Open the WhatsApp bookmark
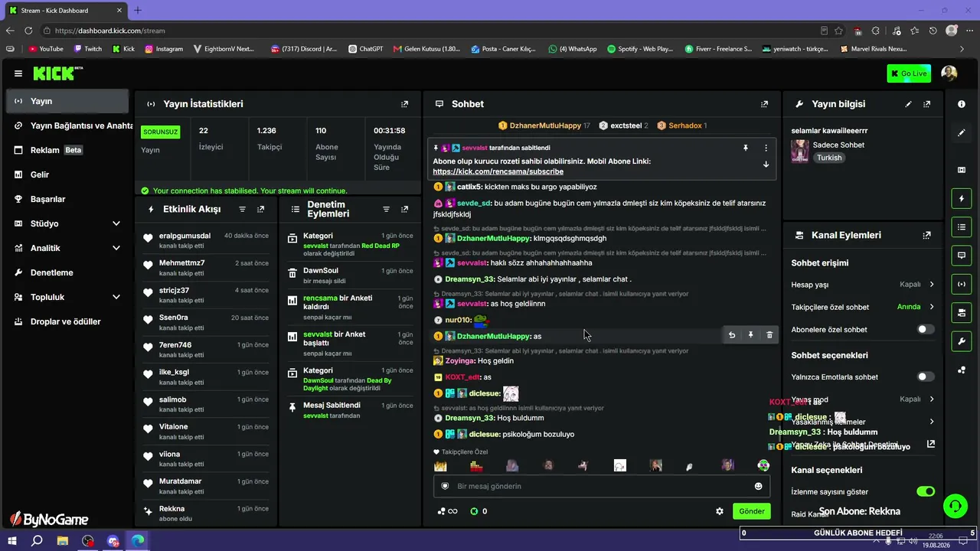The height and width of the screenshot is (551, 980). (x=573, y=49)
